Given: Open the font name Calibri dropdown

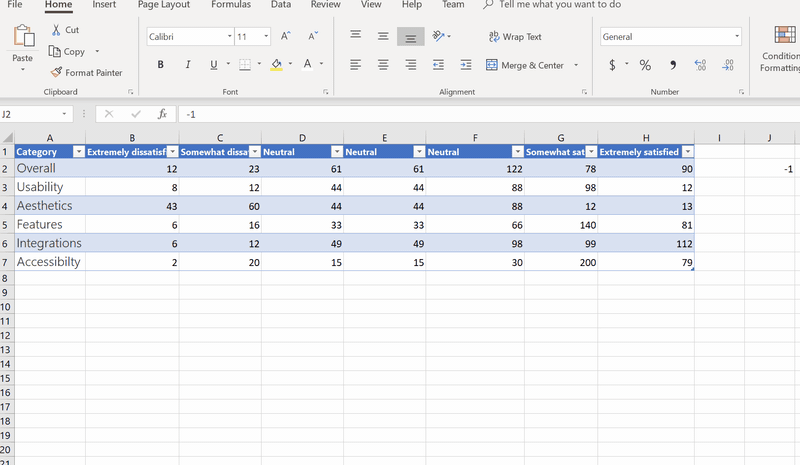Looking at the screenshot, I should [230, 36].
